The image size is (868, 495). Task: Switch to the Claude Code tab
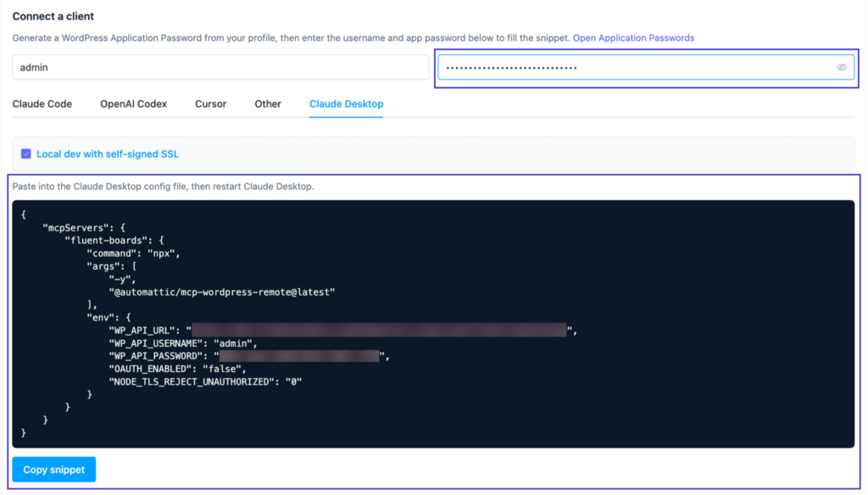(42, 104)
